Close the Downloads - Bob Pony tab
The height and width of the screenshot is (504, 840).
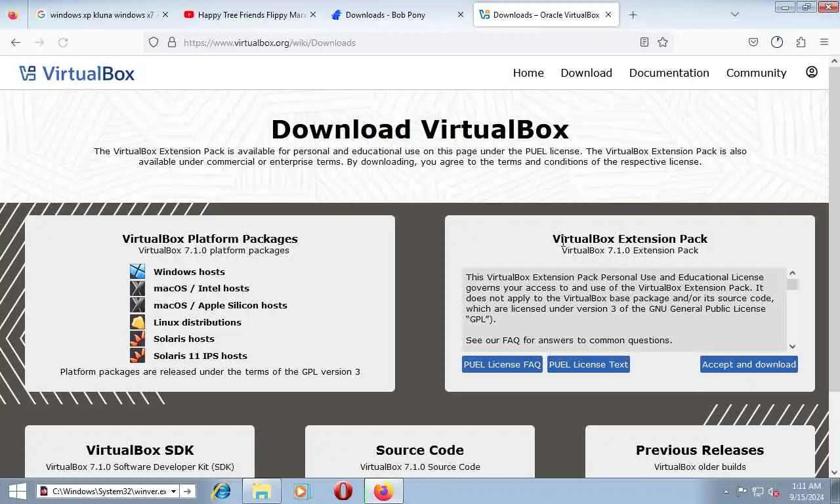tap(461, 14)
